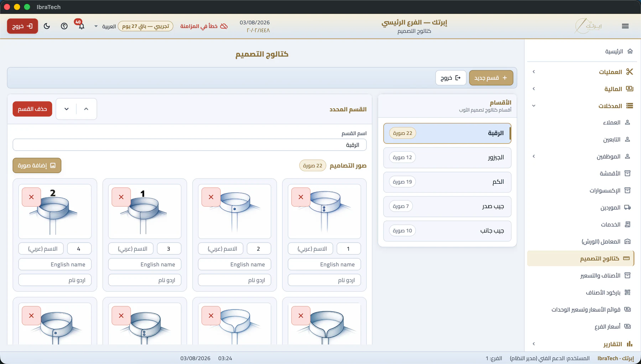Click the اسم القسم name field
641x364 pixels.
click(189, 145)
